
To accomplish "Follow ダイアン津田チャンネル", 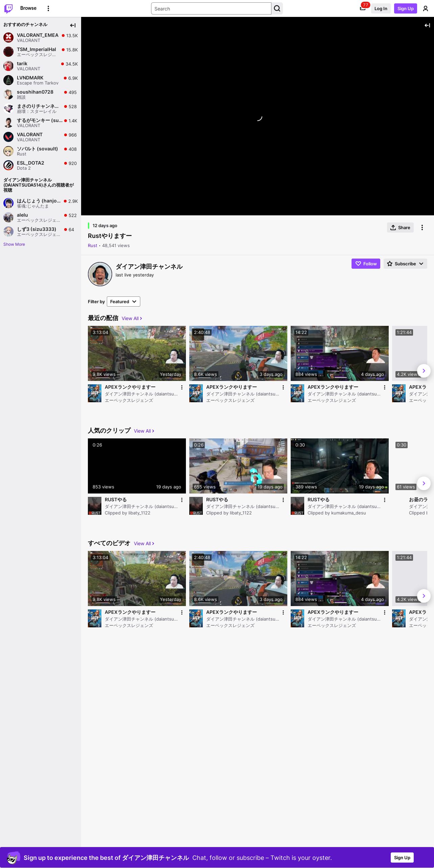I will click(366, 264).
